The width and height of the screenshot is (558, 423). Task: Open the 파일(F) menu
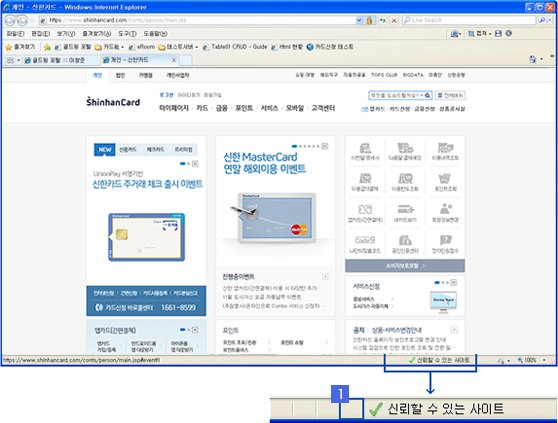15,34
